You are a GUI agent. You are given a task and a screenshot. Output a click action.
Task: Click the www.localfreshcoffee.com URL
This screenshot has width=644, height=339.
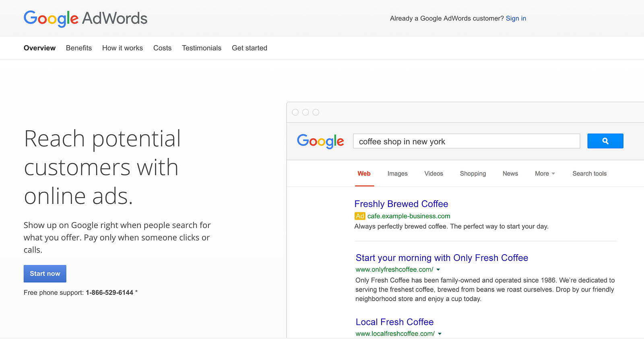click(395, 334)
